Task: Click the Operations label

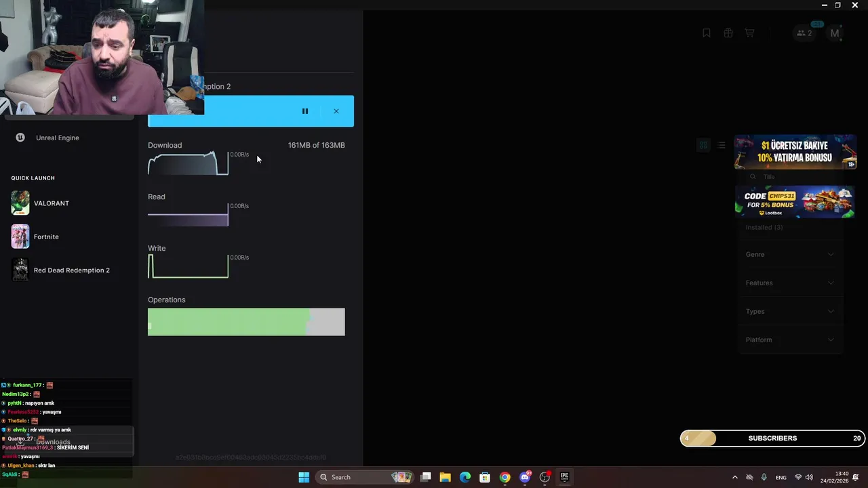Action: point(166,300)
